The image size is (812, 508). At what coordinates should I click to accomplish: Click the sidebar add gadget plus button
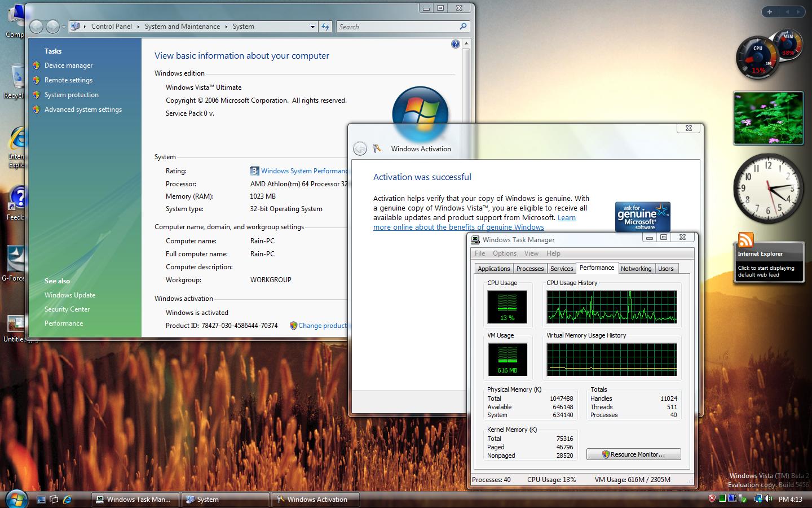point(769,12)
